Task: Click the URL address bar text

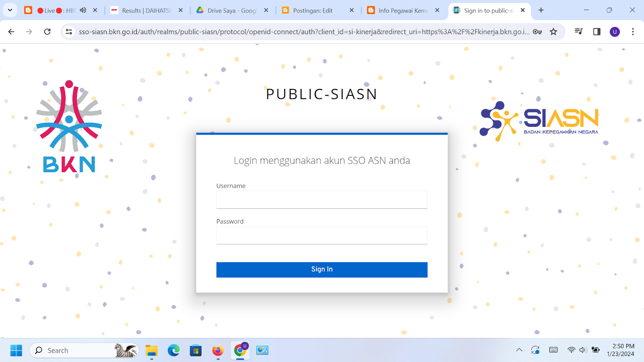Action: pyautogui.click(x=304, y=32)
